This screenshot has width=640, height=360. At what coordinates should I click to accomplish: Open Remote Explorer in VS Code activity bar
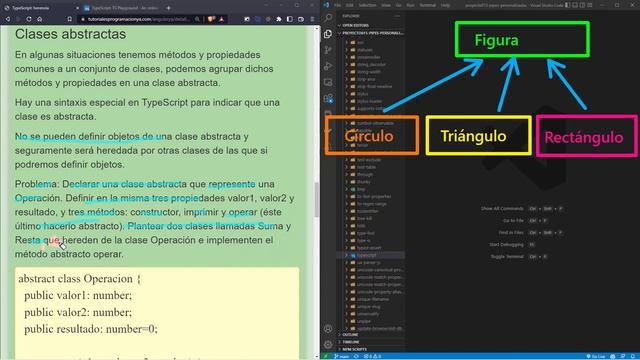tap(328, 82)
